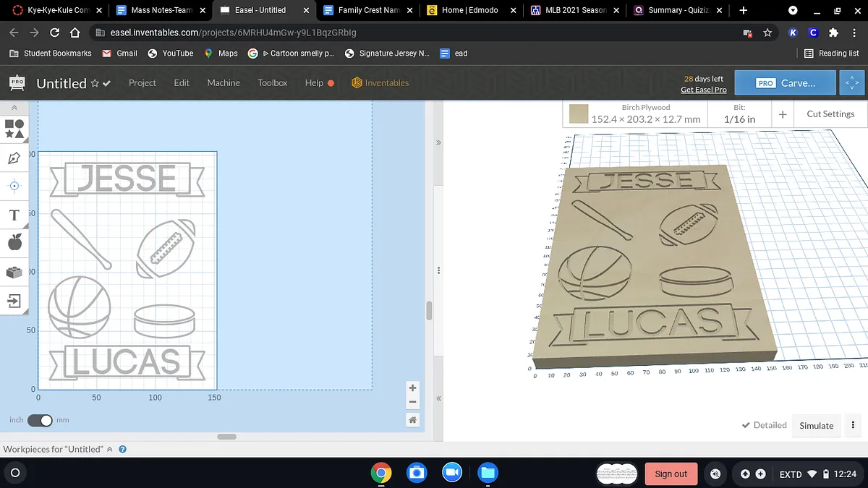868x488 pixels.
Task: Open the Project menu
Action: coord(142,82)
